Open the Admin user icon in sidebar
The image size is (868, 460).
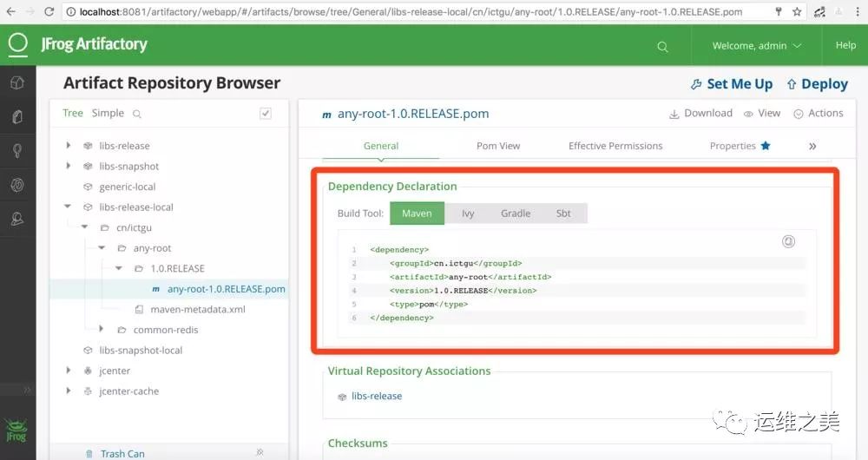click(x=17, y=220)
